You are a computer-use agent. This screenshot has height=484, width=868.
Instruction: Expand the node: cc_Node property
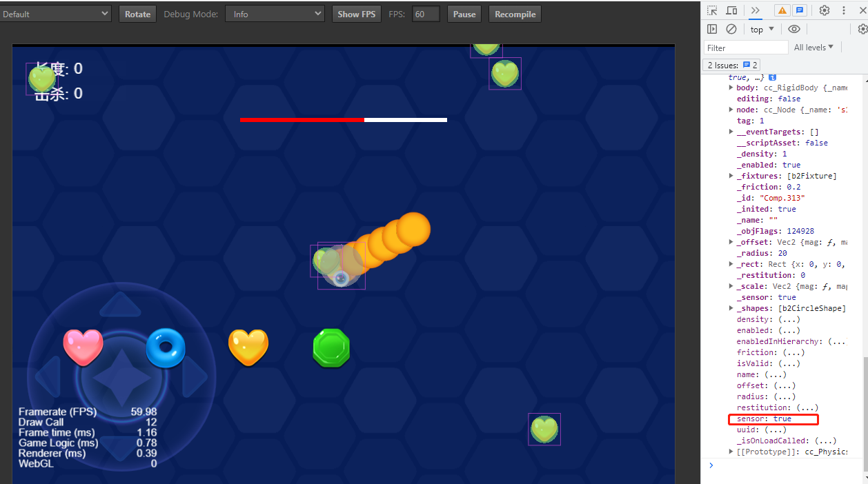coord(731,110)
